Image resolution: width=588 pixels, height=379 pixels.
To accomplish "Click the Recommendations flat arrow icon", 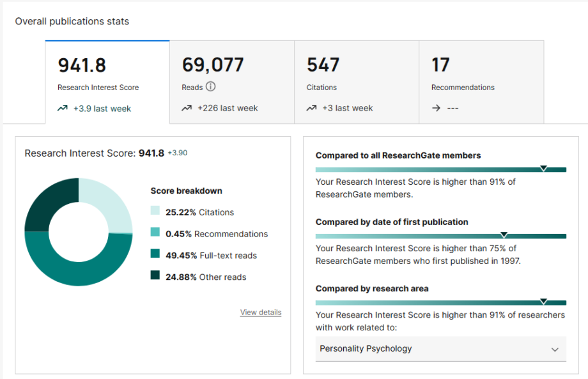I will (436, 108).
